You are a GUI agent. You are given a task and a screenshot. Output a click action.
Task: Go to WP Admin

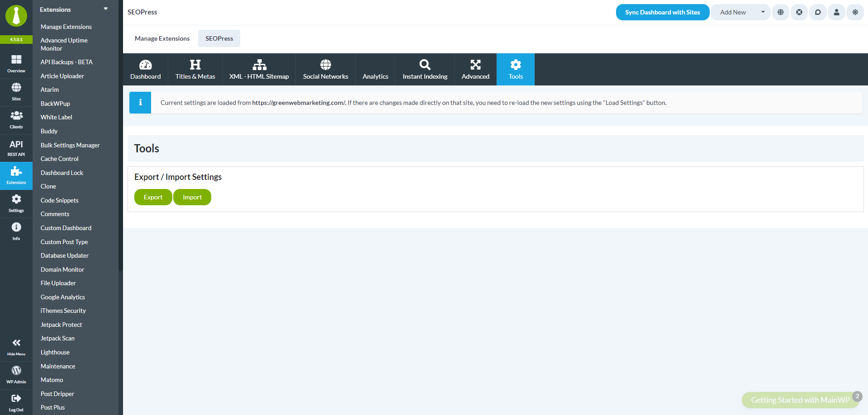[16, 375]
